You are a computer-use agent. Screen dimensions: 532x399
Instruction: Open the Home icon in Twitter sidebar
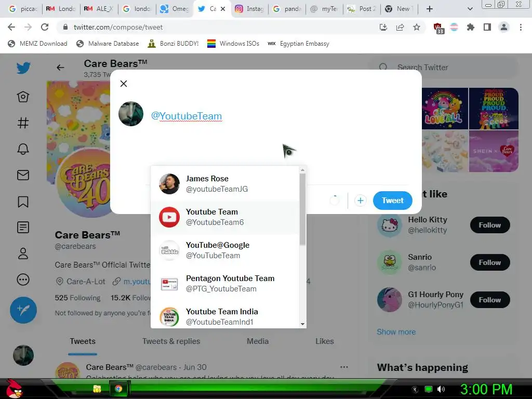tap(23, 97)
